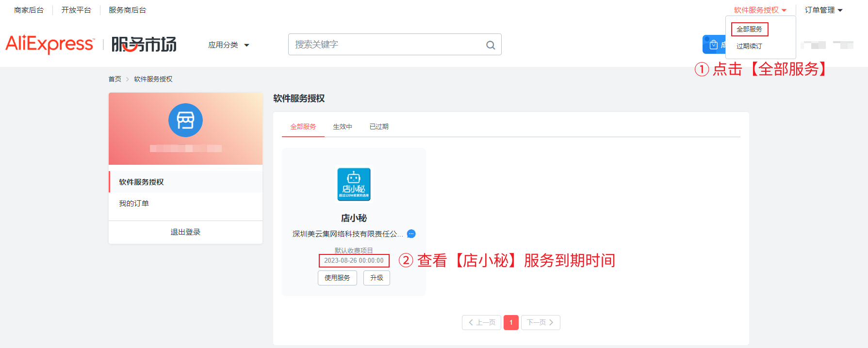Expand the 应用分类 dropdown

(x=229, y=45)
